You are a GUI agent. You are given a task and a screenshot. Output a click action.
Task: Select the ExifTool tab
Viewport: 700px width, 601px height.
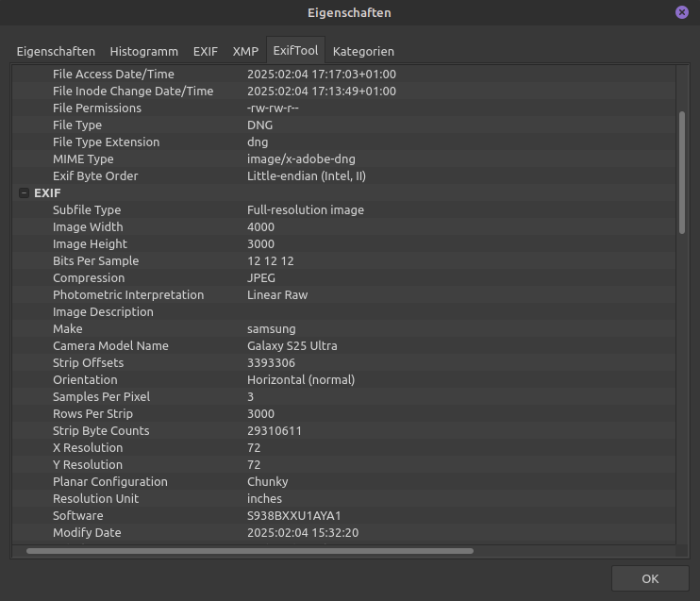(295, 51)
